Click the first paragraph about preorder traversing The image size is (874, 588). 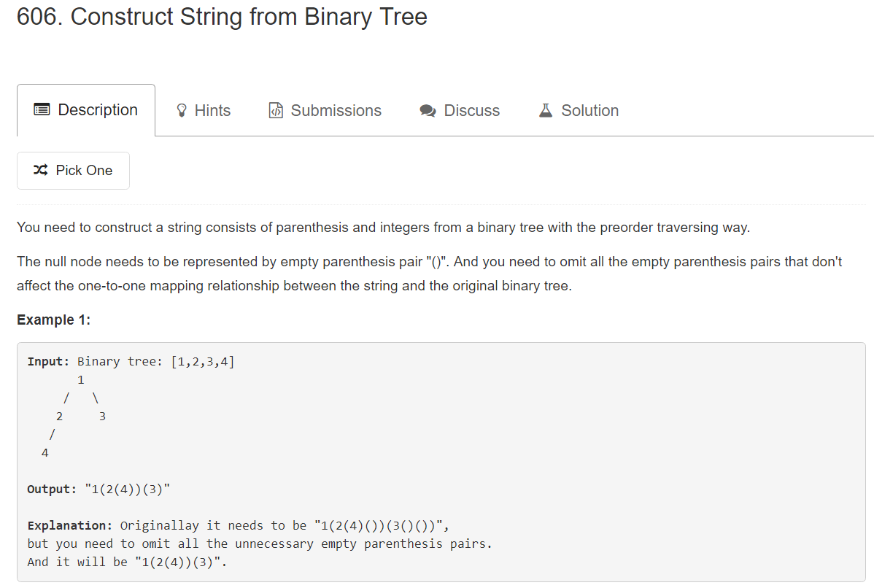pyautogui.click(x=383, y=228)
